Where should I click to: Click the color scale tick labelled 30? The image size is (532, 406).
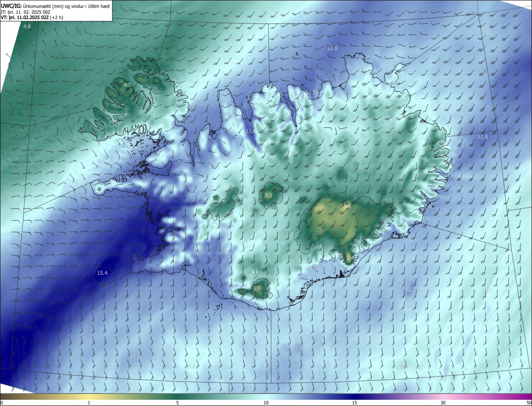point(443,403)
